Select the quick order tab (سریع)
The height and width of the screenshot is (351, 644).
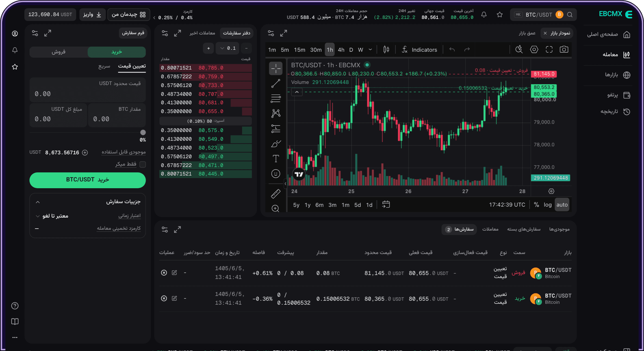pos(104,66)
